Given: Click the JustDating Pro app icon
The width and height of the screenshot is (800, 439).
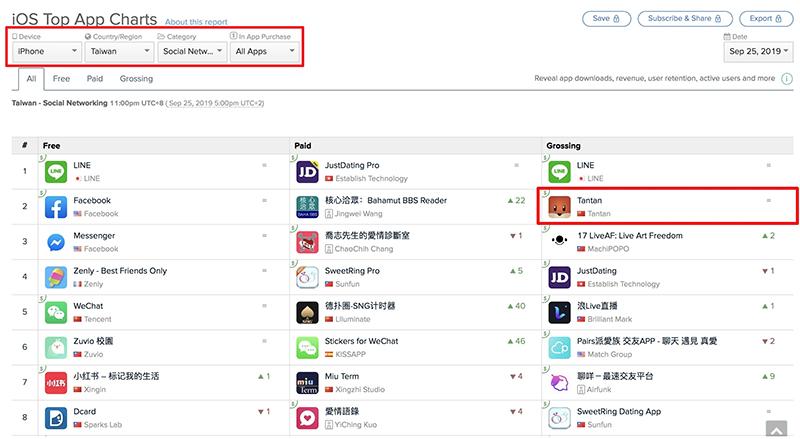Looking at the screenshot, I should click(308, 172).
